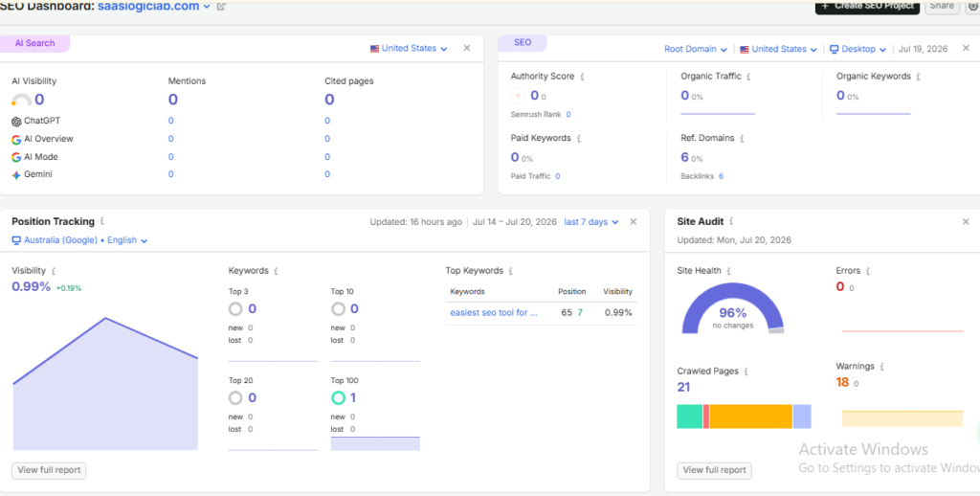Open Backlinks value 6

point(721,176)
